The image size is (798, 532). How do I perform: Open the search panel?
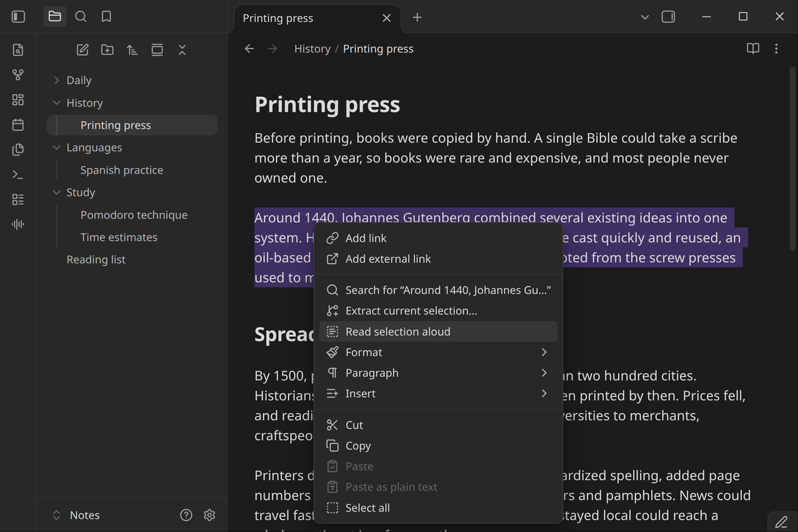[81, 17]
